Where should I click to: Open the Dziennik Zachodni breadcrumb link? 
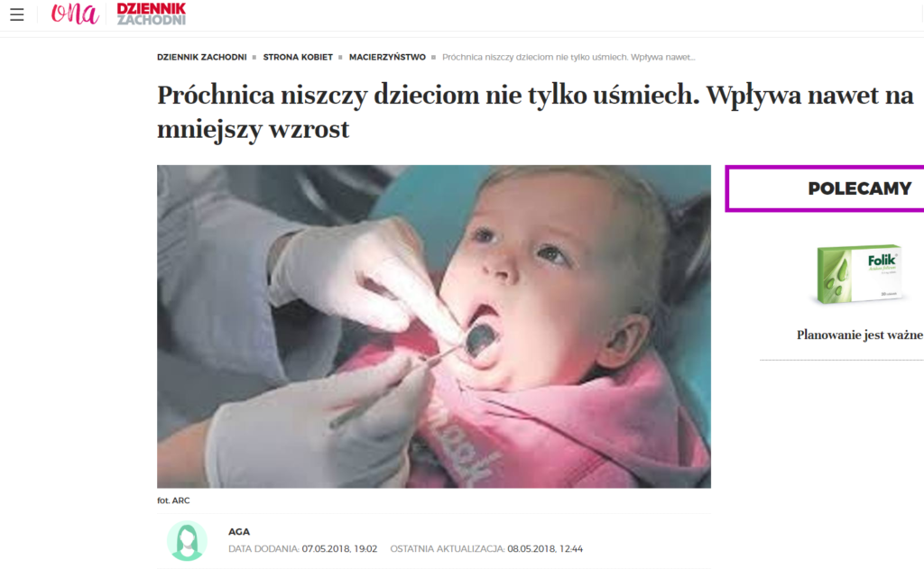[201, 57]
